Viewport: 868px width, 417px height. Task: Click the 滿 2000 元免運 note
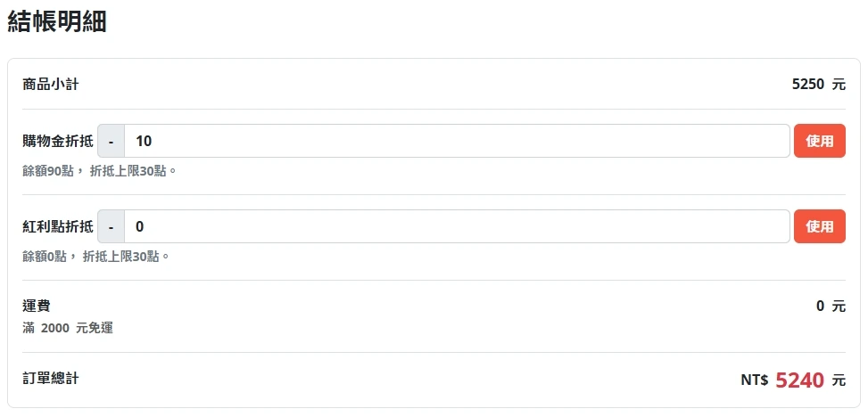coord(68,328)
